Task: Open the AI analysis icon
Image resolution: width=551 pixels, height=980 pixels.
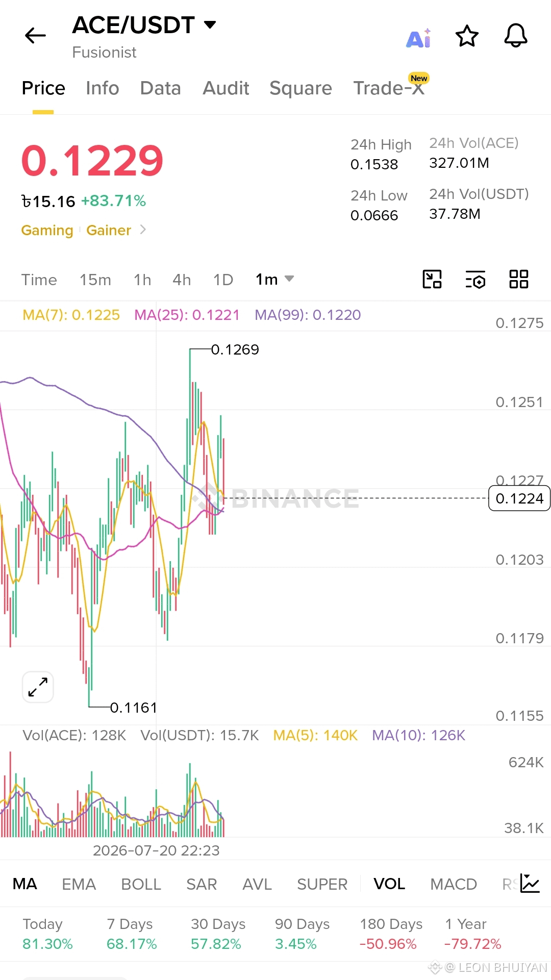Action: click(419, 38)
